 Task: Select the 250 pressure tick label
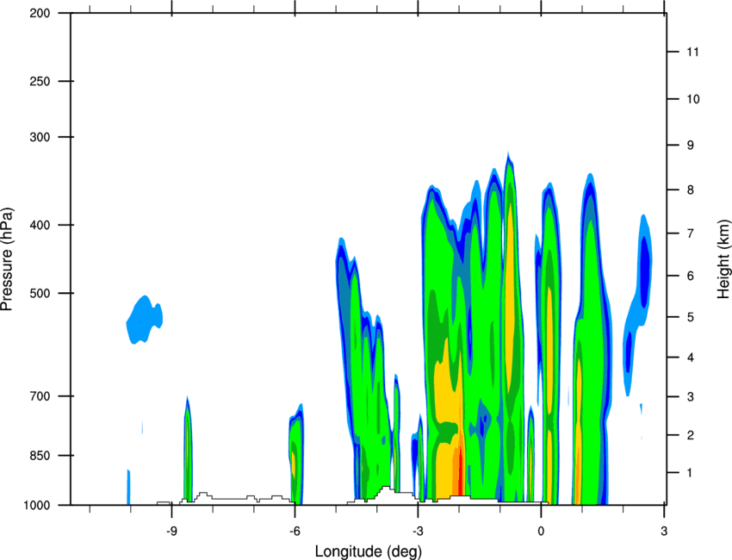[x=40, y=81]
